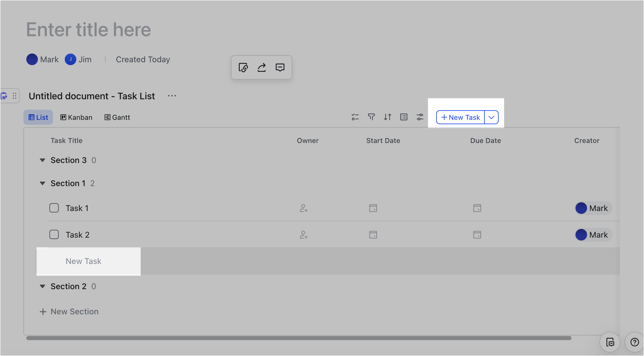The width and height of the screenshot is (644, 356).
Task: Select the my-tasks checklist icon in toolbar
Action: coord(355,117)
